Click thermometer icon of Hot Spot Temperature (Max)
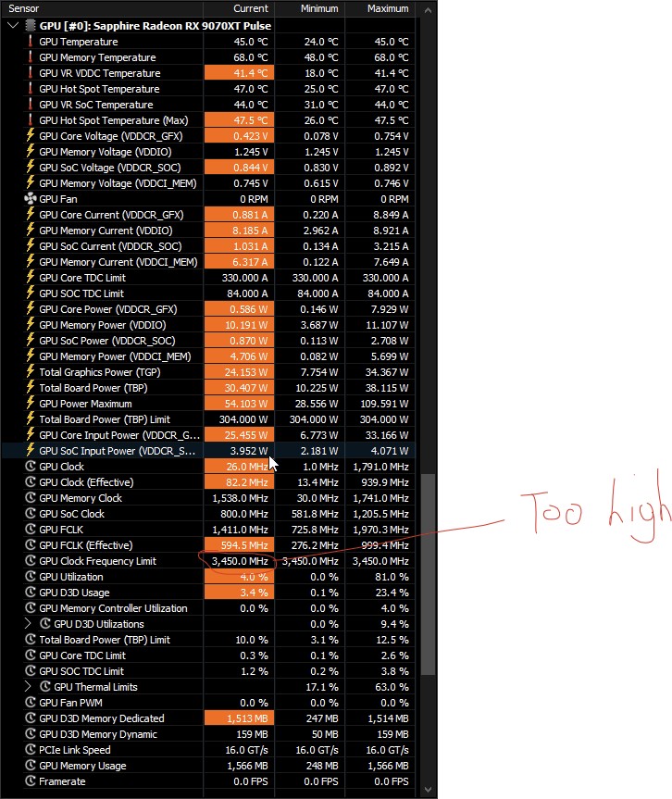The image size is (672, 799). click(31, 120)
